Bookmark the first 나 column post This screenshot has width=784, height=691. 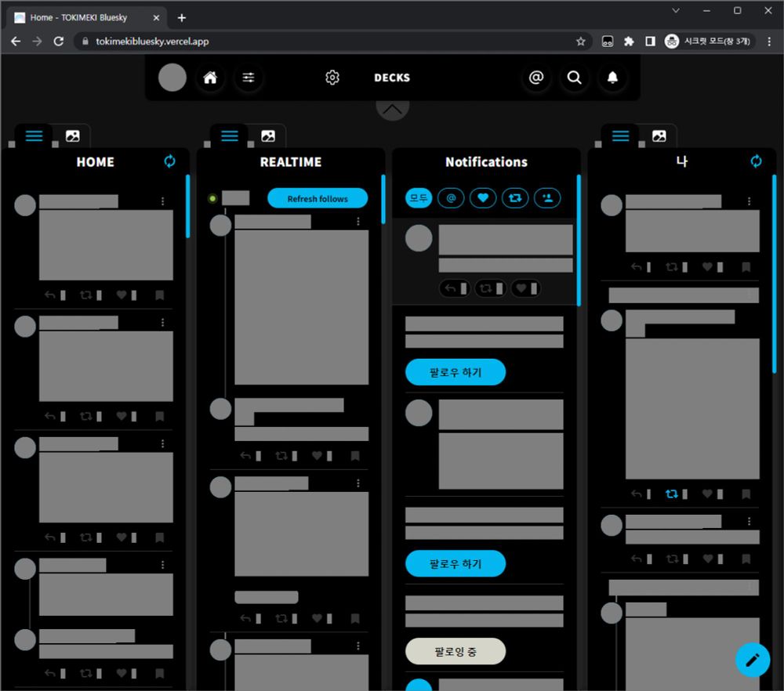tap(746, 267)
